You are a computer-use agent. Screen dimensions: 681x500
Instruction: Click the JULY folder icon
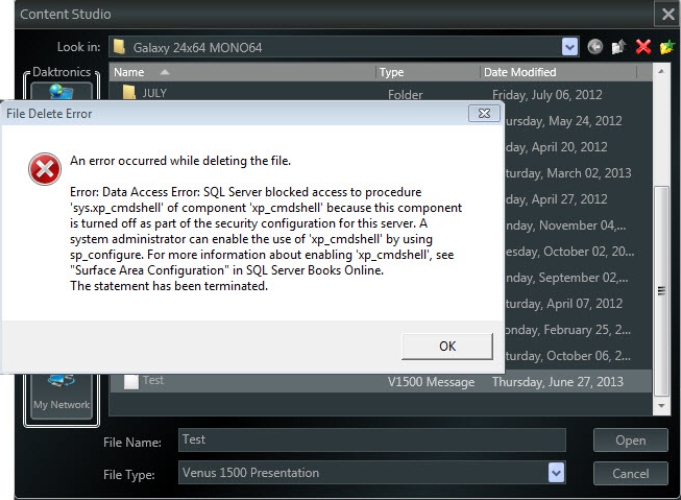point(129,93)
